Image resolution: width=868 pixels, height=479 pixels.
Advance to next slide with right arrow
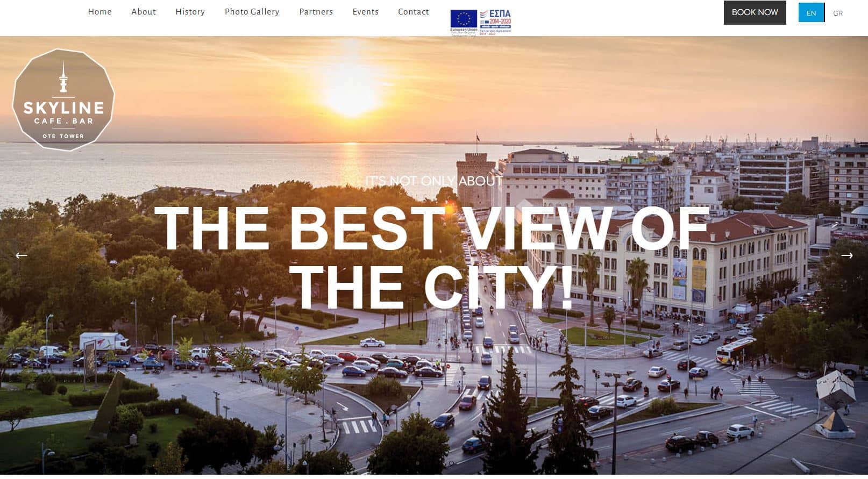846,255
